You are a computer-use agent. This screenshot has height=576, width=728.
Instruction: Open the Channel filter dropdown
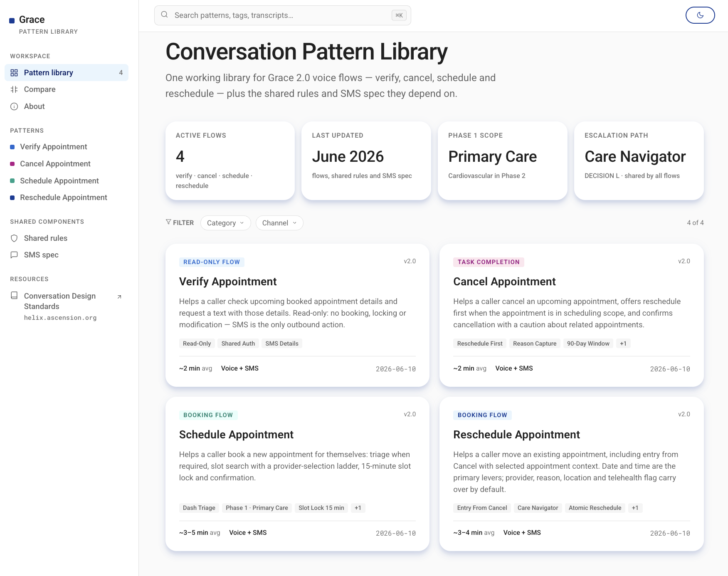coord(279,223)
